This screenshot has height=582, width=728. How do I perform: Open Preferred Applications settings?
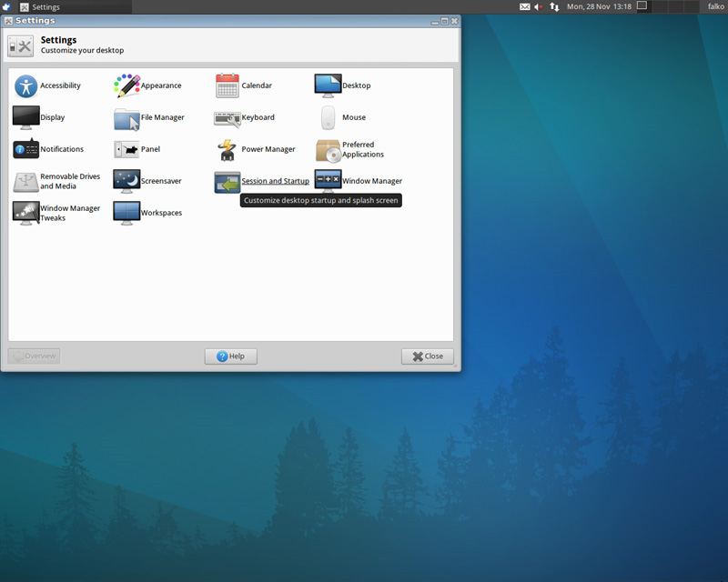(x=328, y=150)
